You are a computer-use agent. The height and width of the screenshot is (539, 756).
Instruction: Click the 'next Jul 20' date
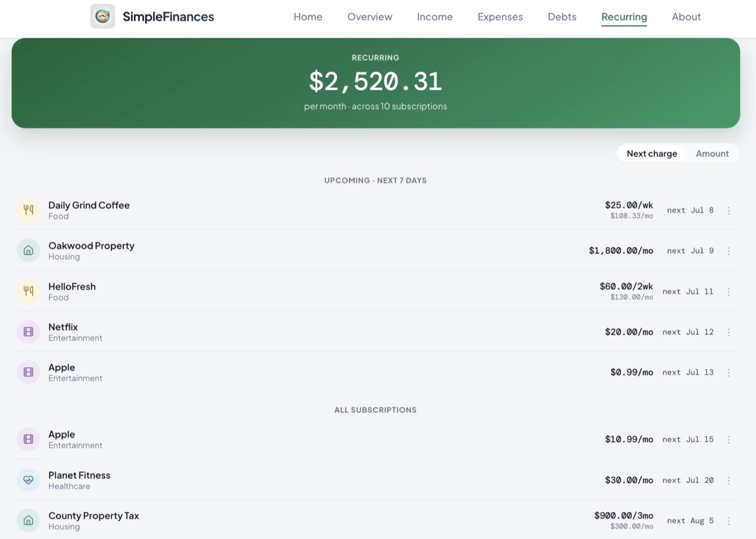[x=688, y=480]
